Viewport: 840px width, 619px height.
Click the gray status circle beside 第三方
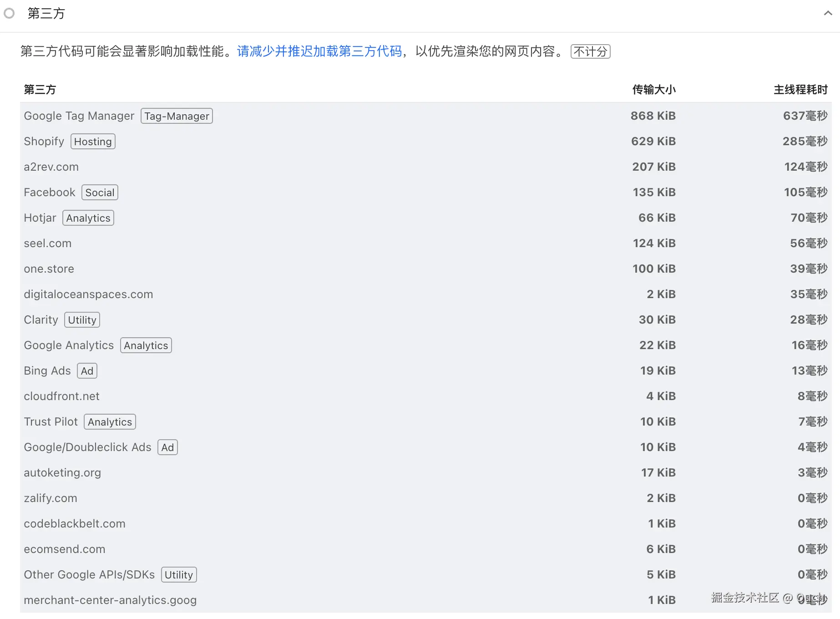[9, 14]
